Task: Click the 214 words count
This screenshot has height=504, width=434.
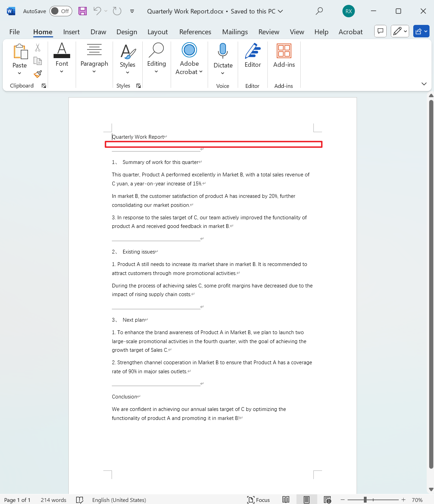Action: pyautogui.click(x=54, y=500)
